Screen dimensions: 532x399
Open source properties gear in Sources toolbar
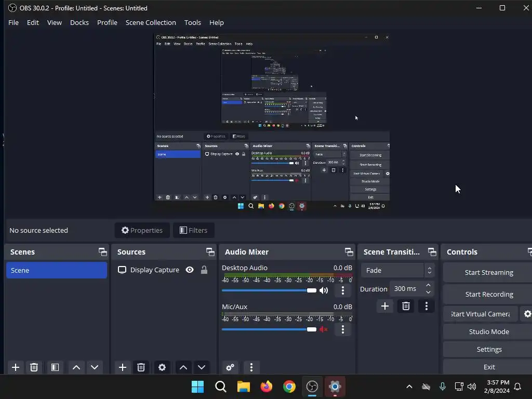click(x=162, y=367)
